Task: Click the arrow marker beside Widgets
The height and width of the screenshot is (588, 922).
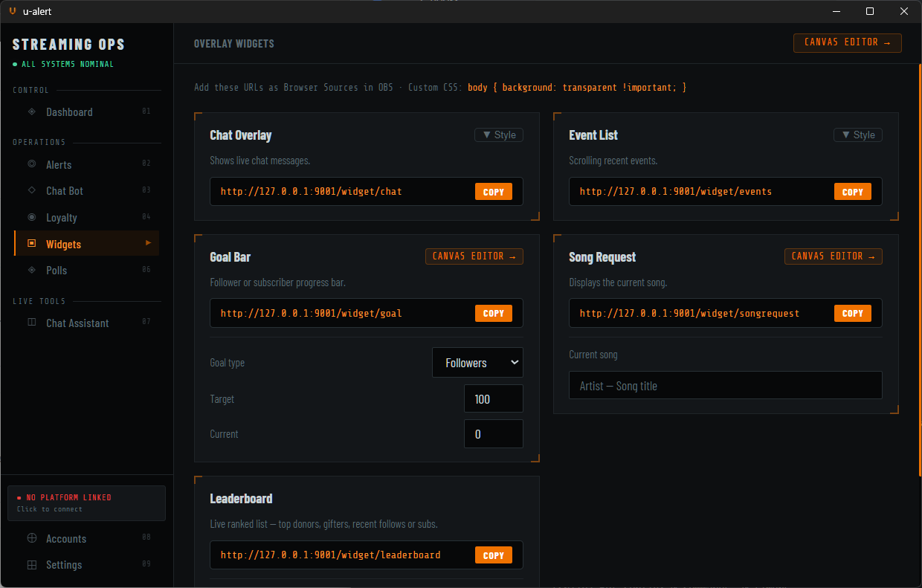Action: [x=148, y=243]
